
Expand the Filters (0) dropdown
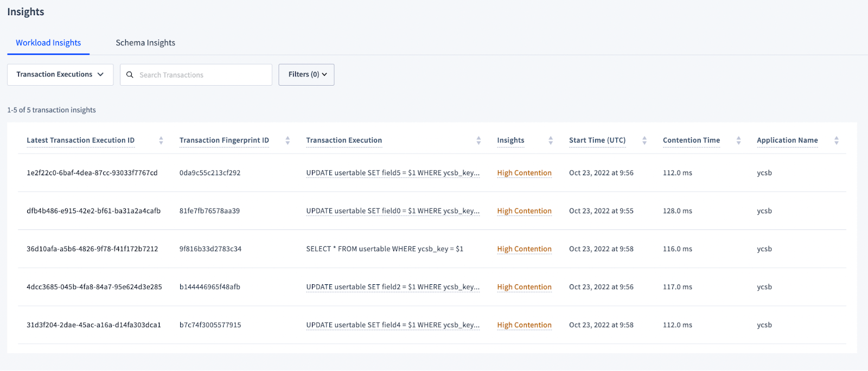[x=307, y=75]
